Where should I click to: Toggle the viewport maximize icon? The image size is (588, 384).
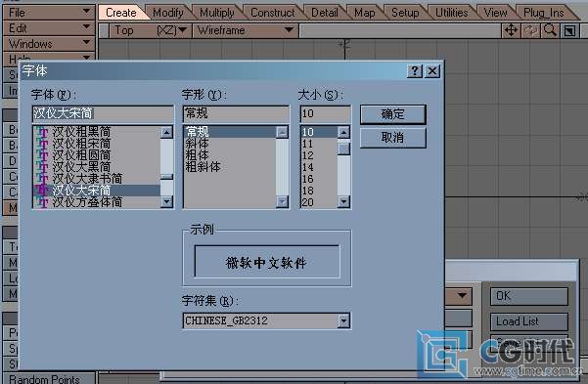tap(570, 30)
